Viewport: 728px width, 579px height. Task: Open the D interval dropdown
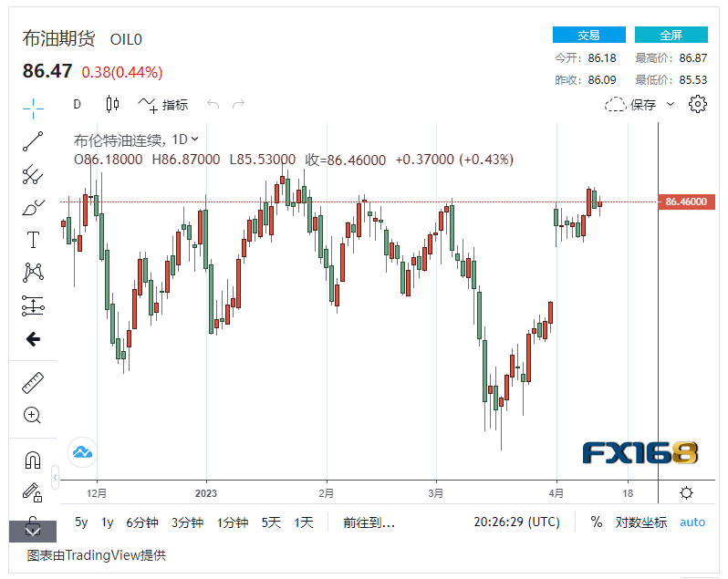click(78, 104)
